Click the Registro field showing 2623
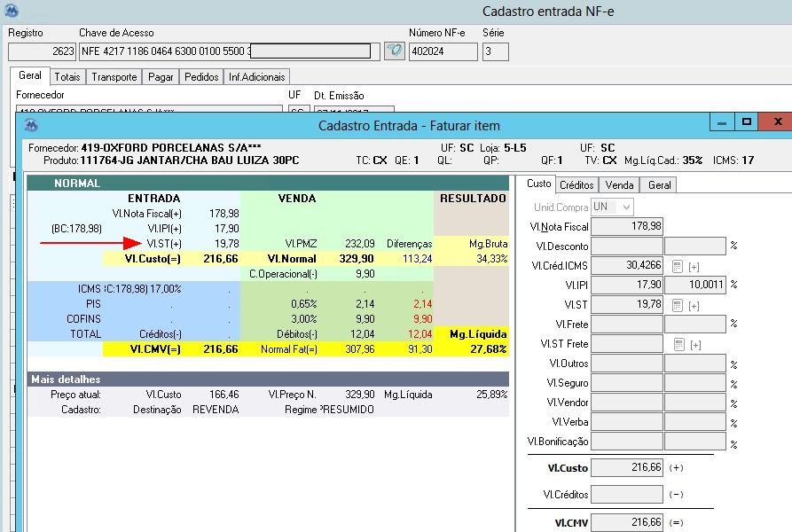The width and height of the screenshot is (792, 532). (x=42, y=51)
